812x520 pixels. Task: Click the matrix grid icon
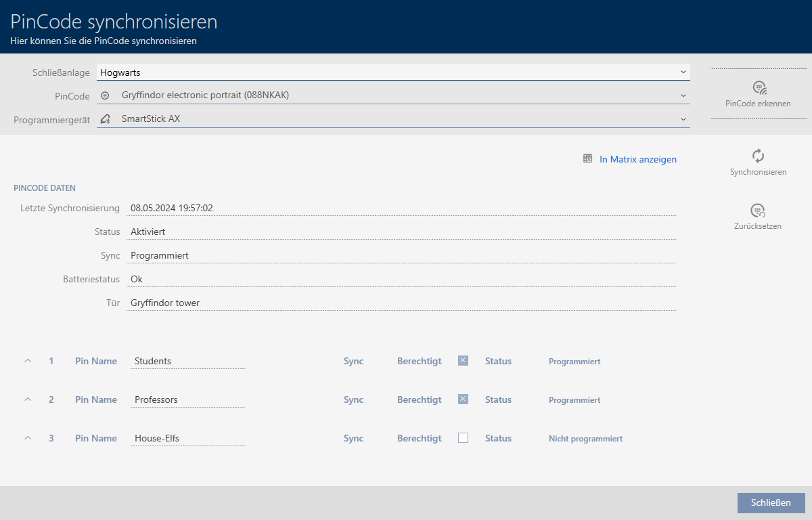coord(588,159)
